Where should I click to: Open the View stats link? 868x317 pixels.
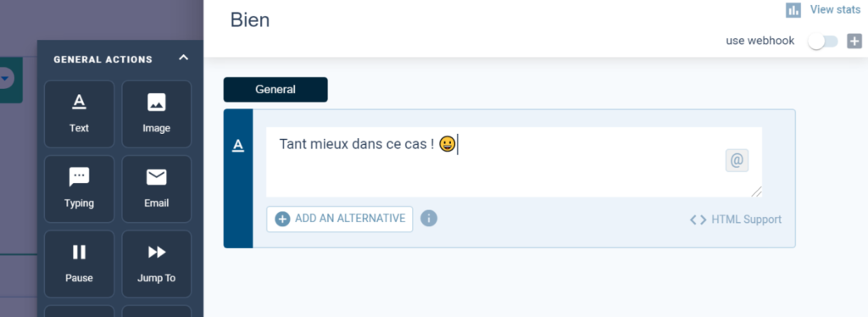pos(835,9)
